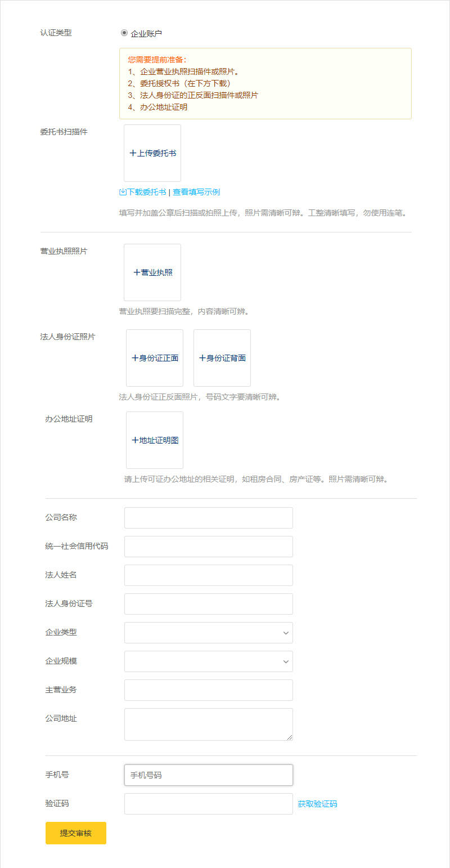Expand the 企业规模 dropdown
The width and height of the screenshot is (450, 868).
[x=209, y=661]
